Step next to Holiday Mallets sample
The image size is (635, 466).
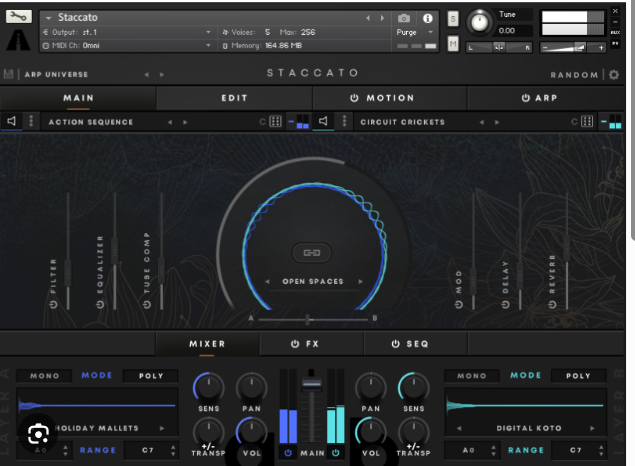(162, 428)
